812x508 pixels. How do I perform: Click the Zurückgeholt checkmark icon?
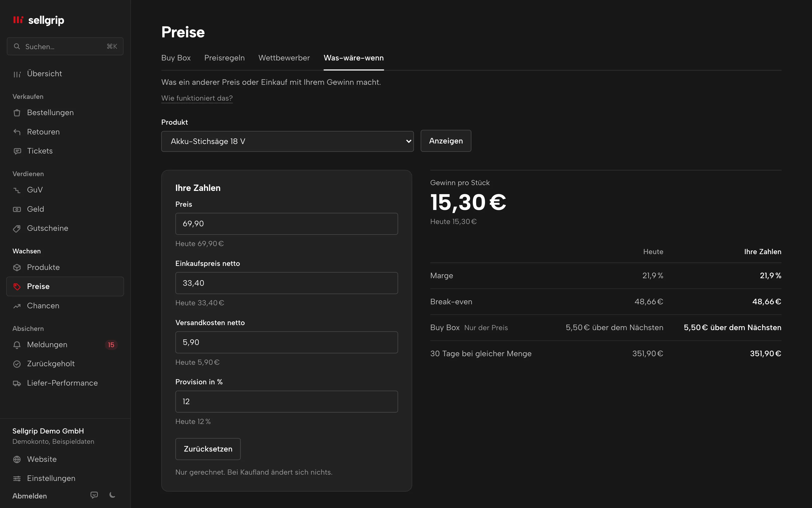(17, 364)
